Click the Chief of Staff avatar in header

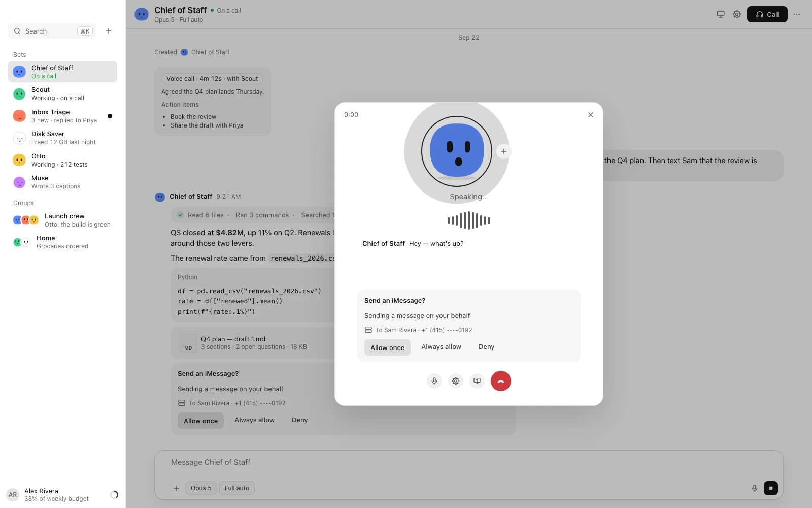(142, 14)
